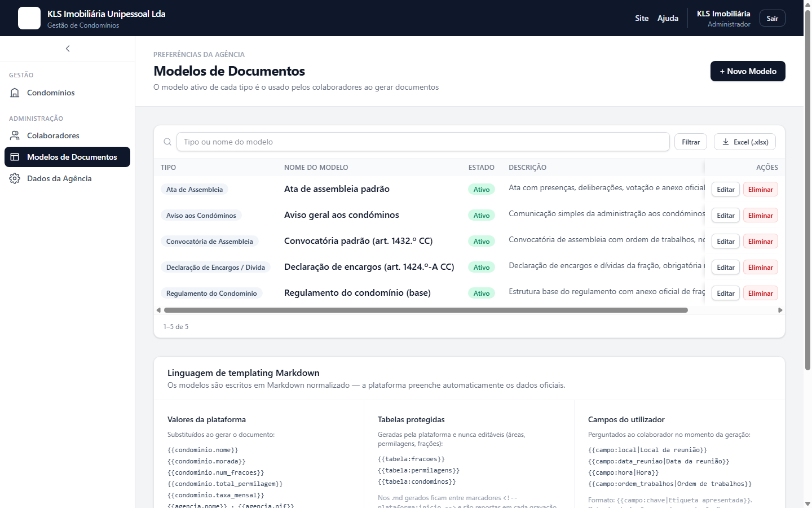Export the list to Excel (.xlsx)
This screenshot has height=508, width=812.
tap(745, 142)
